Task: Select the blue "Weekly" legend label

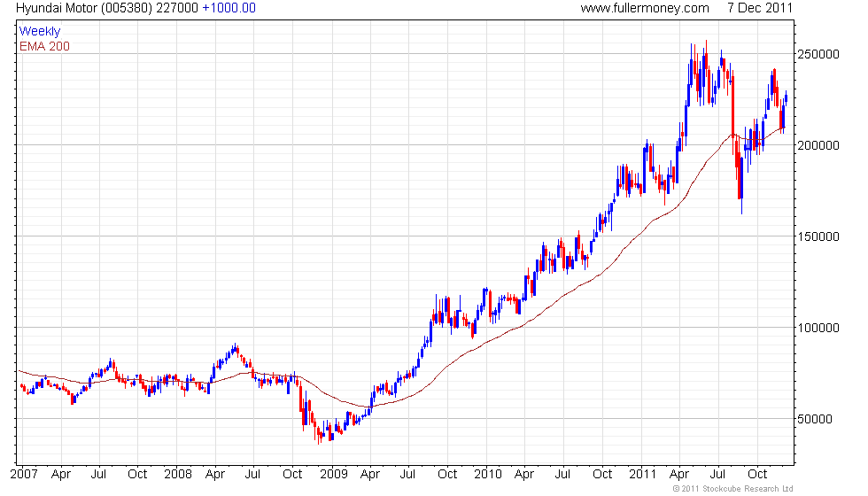Action: (39, 32)
